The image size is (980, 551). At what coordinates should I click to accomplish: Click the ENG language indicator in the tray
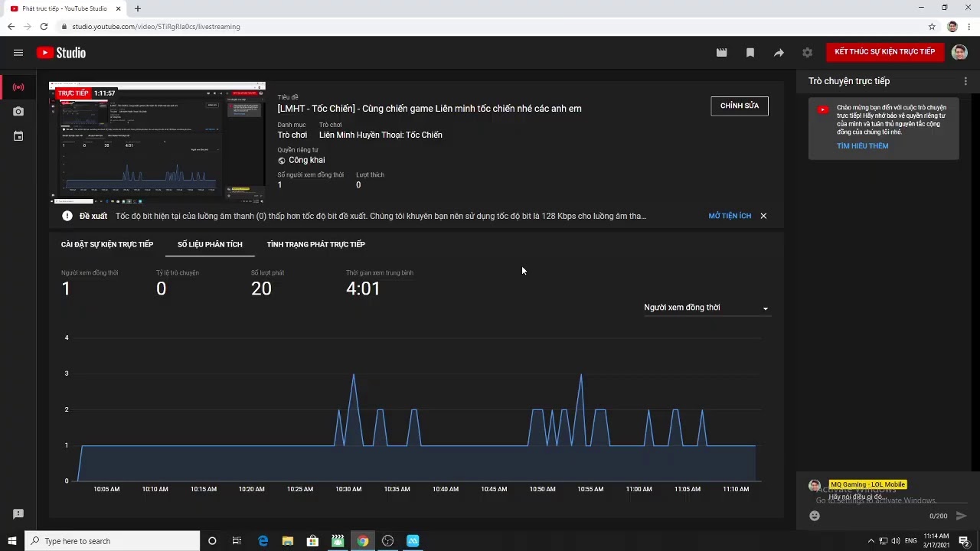click(911, 541)
